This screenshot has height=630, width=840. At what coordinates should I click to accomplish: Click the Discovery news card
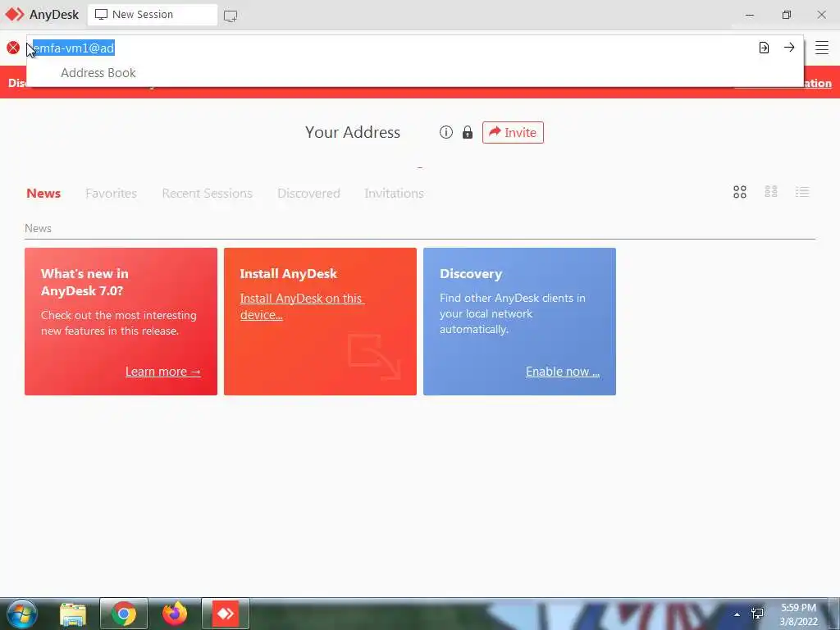(x=519, y=322)
